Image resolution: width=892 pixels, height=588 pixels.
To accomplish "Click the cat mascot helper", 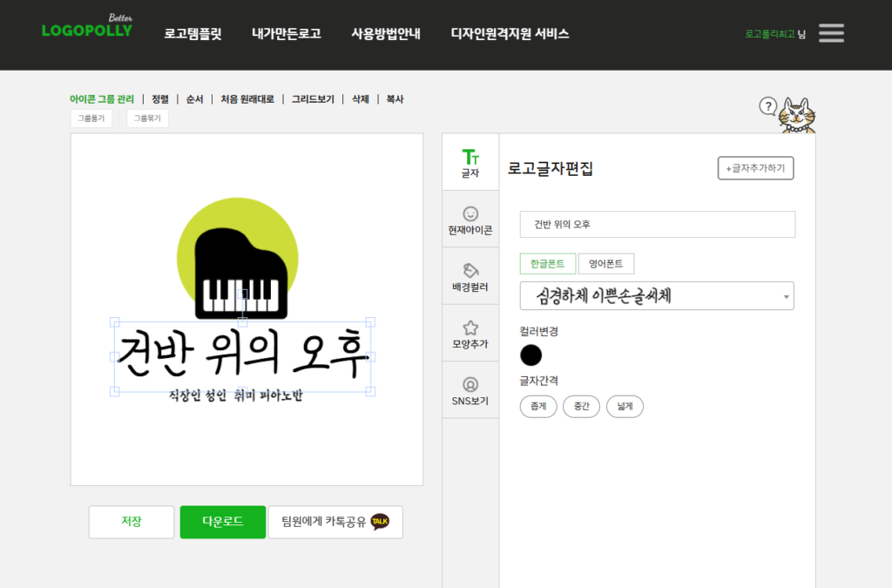I will point(797,116).
